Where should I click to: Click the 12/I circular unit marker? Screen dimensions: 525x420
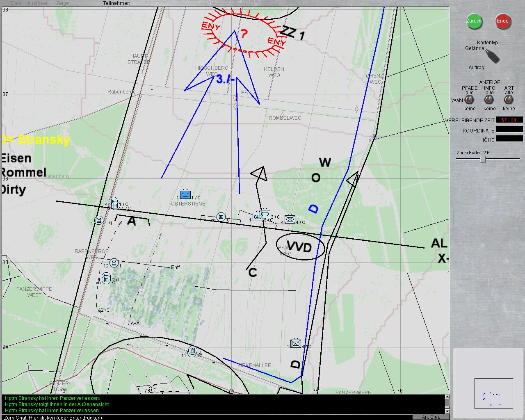(114, 262)
